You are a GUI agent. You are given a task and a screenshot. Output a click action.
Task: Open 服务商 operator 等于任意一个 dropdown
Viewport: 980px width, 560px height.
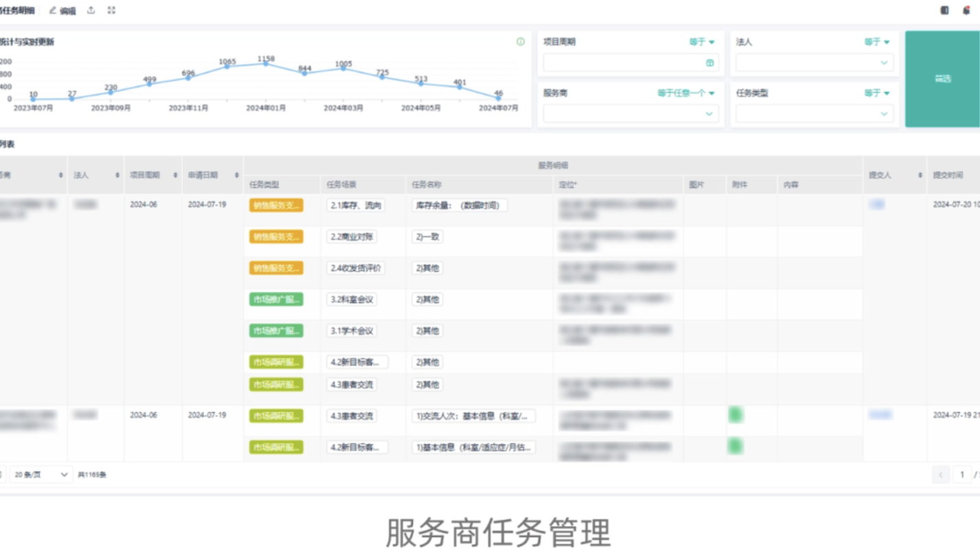pos(686,93)
